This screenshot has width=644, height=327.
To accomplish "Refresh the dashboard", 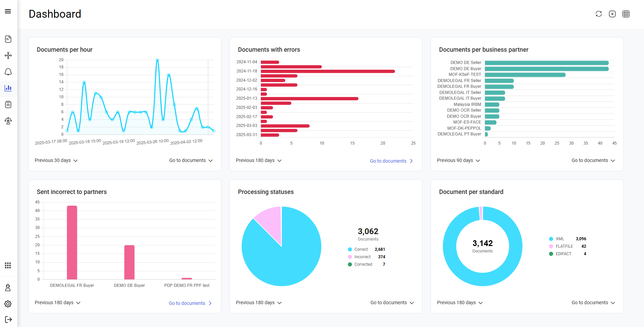I will [599, 14].
